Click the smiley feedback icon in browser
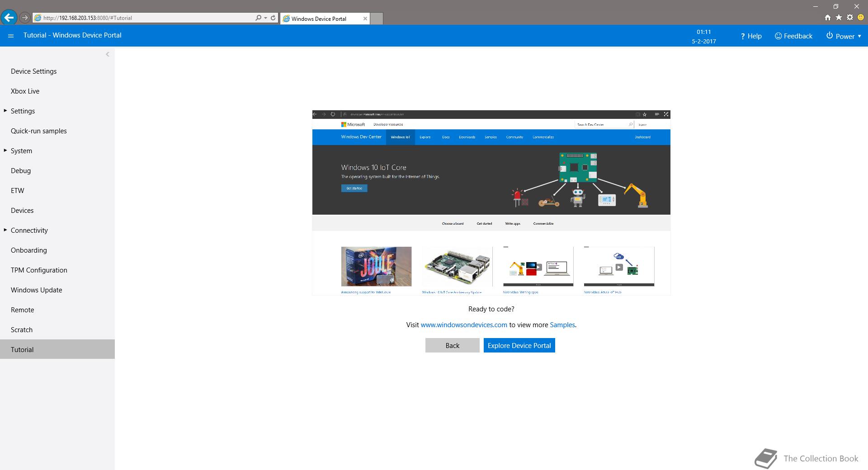Image resolution: width=868 pixels, height=470 pixels. click(x=861, y=17)
